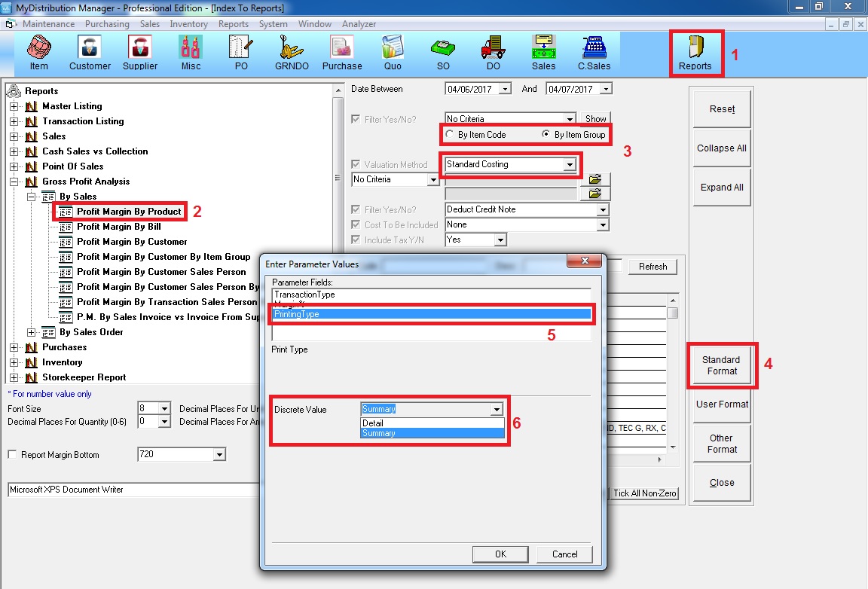Choose the By Item Group radio button
This screenshot has height=589, width=868.
(547, 135)
